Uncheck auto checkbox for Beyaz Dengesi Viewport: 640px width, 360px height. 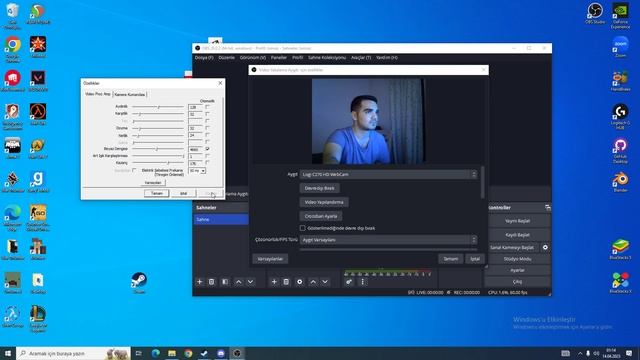point(207,149)
